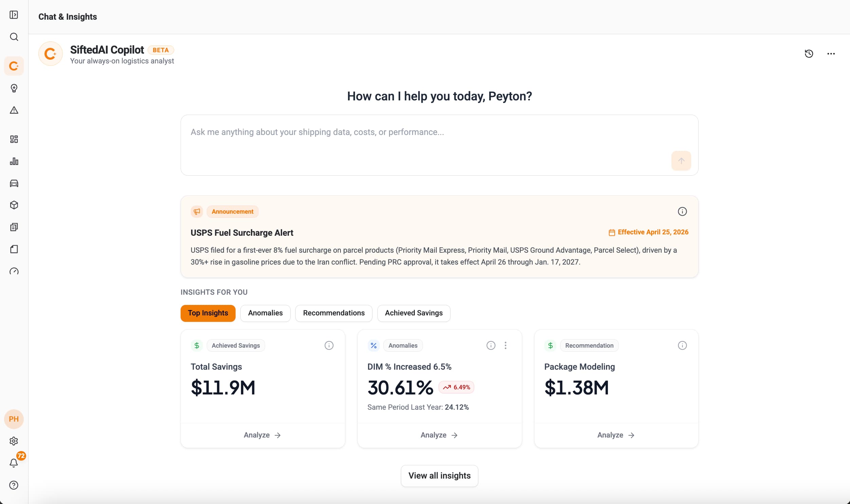Screen dimensions: 850x504
Task: Open the PH user avatar menu
Action: pos(14,419)
